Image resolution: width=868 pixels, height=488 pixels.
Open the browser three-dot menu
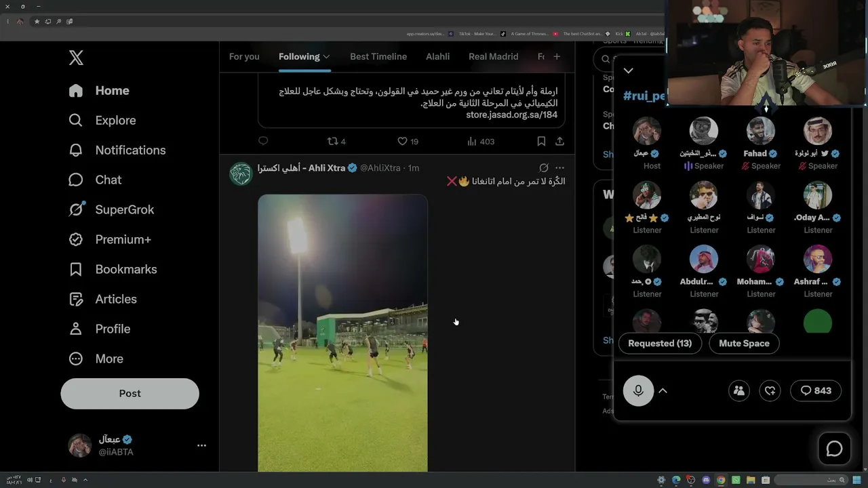coord(7,22)
